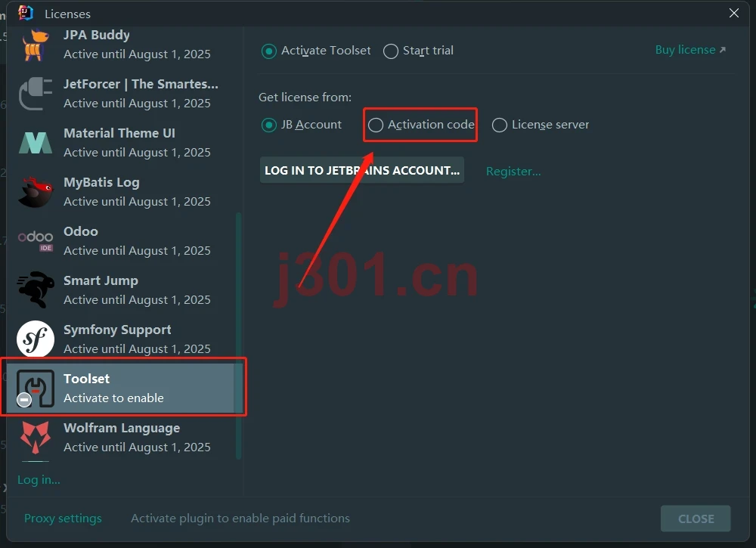The image size is (756, 548).
Task: Click the MyBatis Log bird icon
Action: [x=36, y=192]
